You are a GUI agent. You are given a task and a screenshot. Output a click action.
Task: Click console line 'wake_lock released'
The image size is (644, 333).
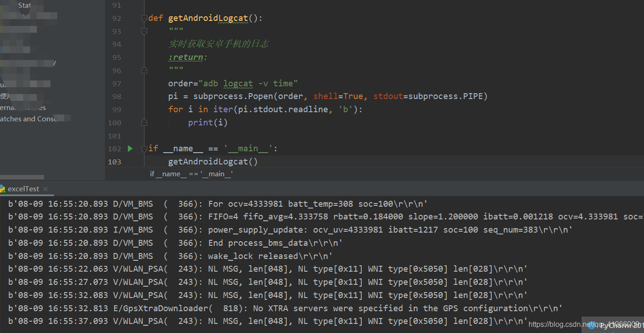pos(170,256)
